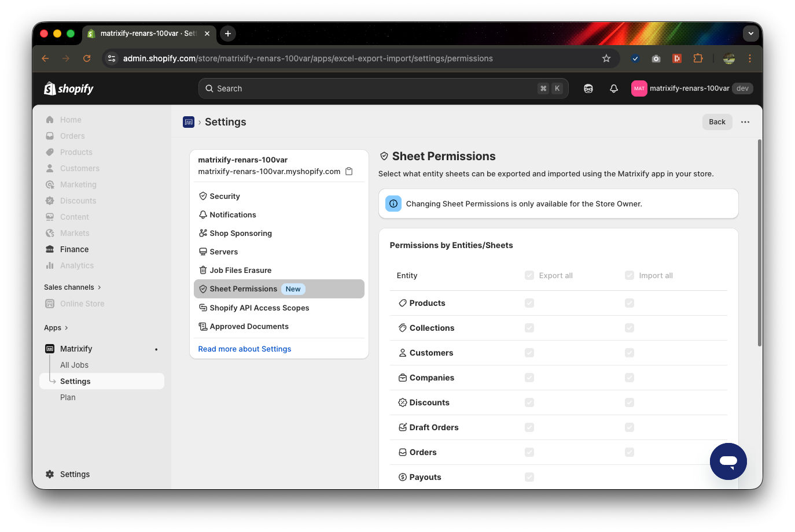Click the notifications bell icon in top bar
The width and height of the screenshot is (795, 532).
coord(614,88)
